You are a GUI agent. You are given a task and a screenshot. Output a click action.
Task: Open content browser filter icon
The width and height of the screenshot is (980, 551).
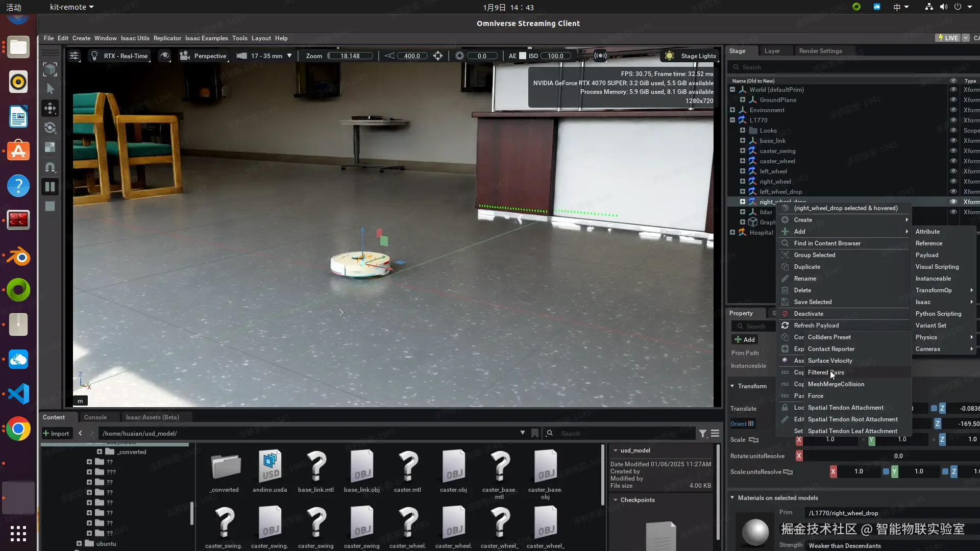[x=703, y=434]
